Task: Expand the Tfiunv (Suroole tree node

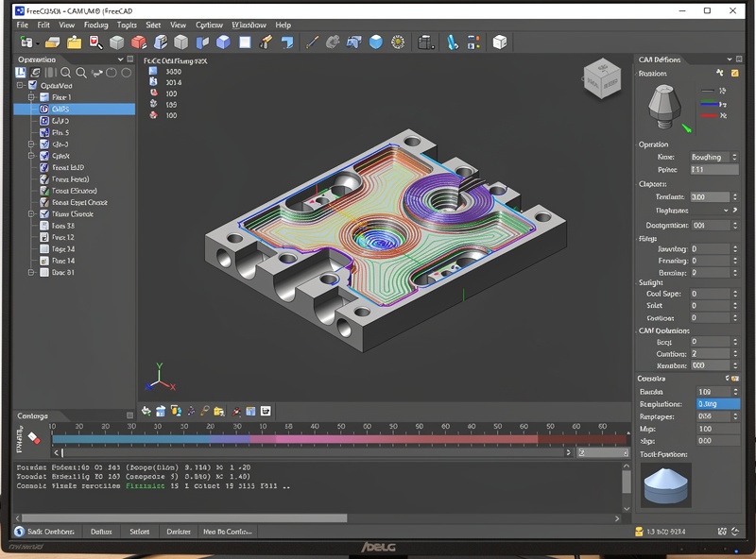Action: click(31, 214)
